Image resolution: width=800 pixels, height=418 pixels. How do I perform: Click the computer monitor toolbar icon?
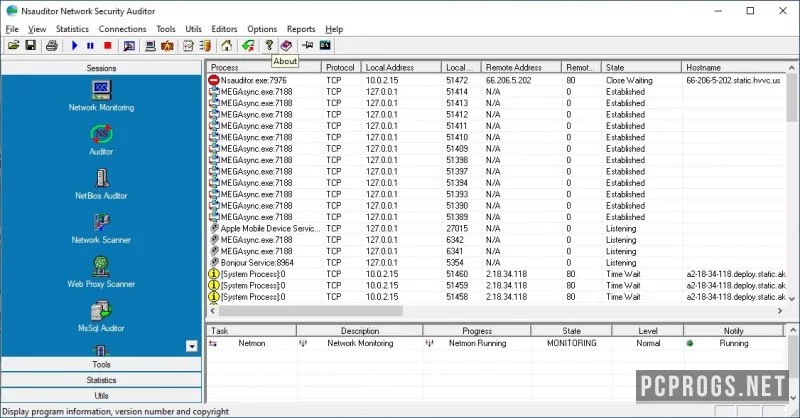pos(150,45)
